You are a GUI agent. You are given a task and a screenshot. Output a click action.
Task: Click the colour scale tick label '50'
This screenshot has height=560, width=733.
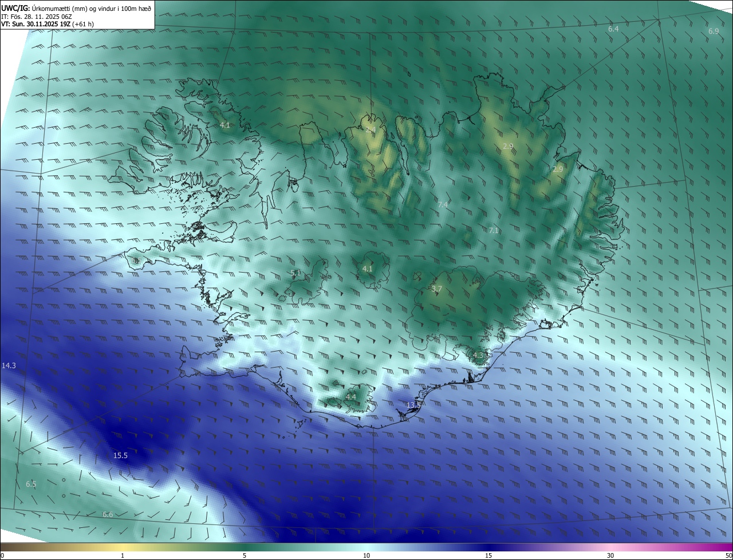pos(728,555)
